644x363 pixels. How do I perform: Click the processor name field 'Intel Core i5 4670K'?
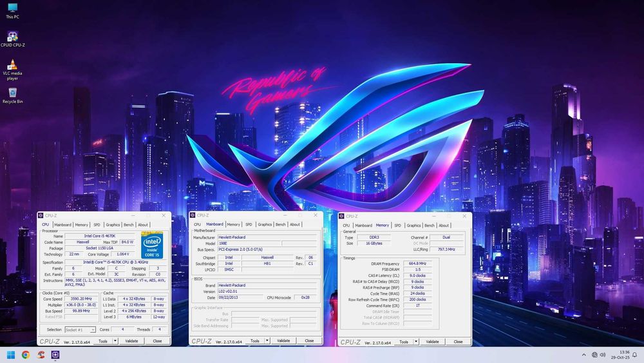100,236
